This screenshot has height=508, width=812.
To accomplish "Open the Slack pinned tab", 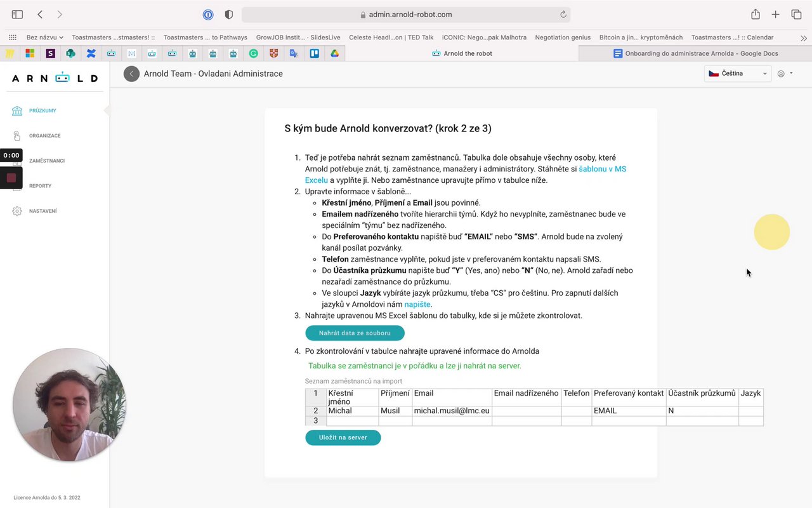I will (50, 53).
